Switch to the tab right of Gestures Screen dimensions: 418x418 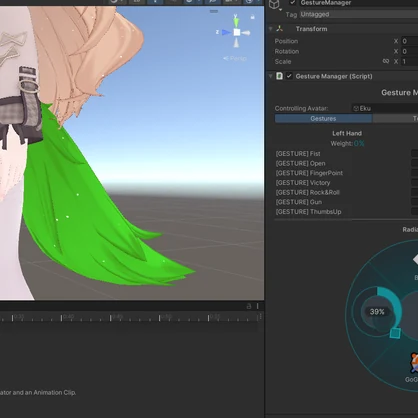(395, 119)
